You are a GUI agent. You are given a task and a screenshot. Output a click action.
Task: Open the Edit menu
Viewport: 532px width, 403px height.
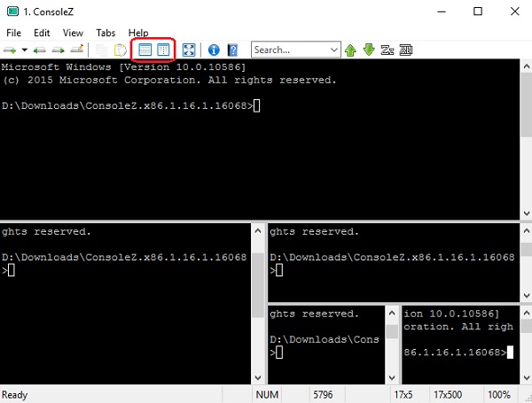[42, 33]
